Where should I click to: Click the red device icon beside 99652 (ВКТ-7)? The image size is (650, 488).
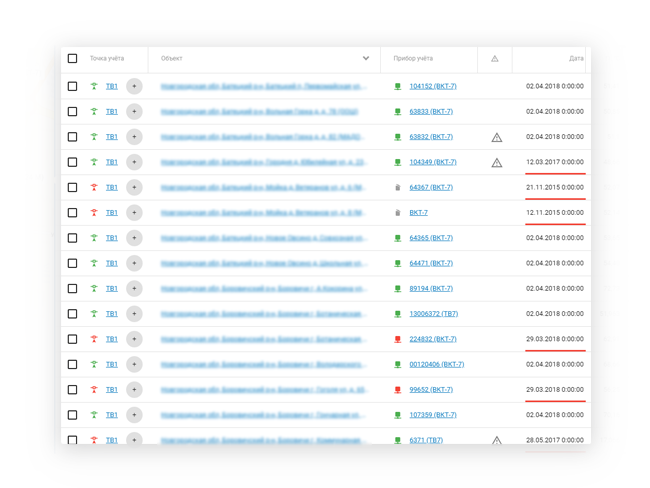[398, 390]
